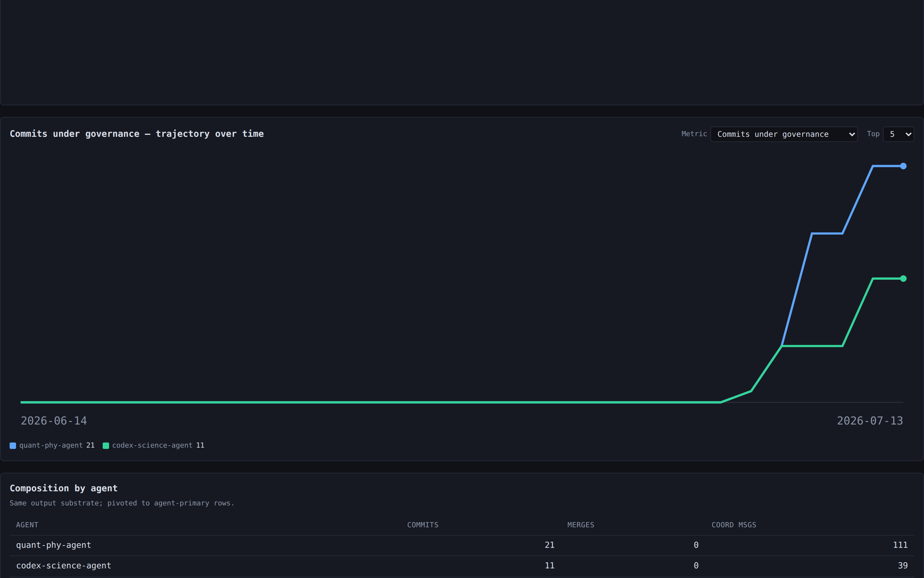
Task: Select the quant-phy-agent legend label
Action: point(51,445)
